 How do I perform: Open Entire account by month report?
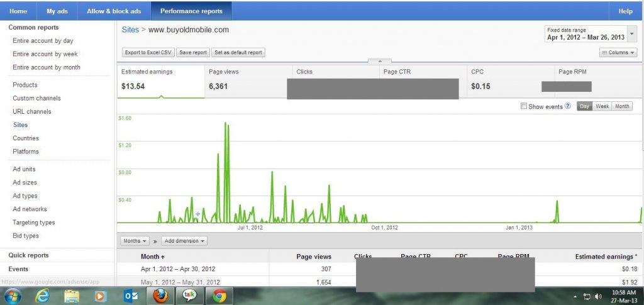point(47,67)
